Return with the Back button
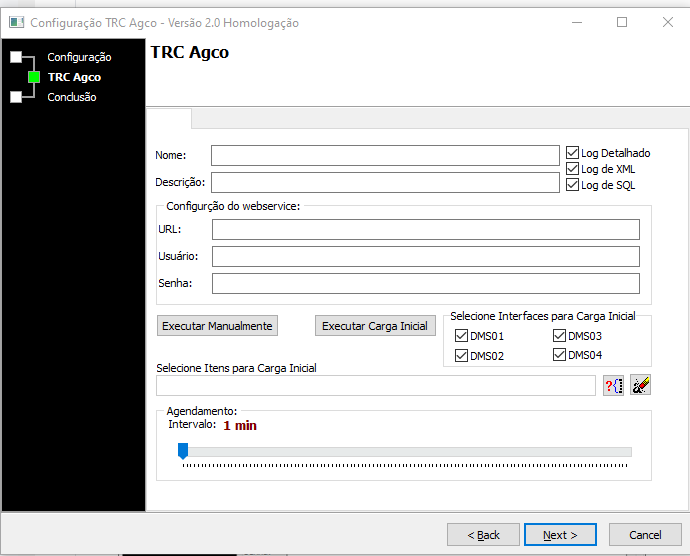This screenshot has width=690, height=556. [483, 534]
